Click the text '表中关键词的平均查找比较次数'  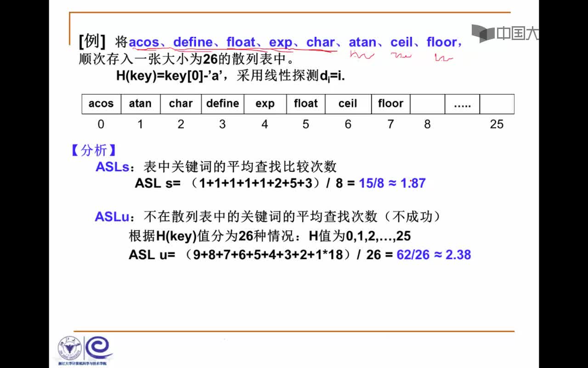click(x=240, y=167)
